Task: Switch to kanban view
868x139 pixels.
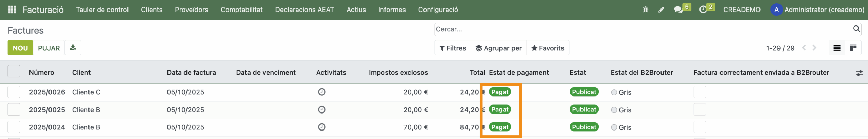Action: pos(853,48)
